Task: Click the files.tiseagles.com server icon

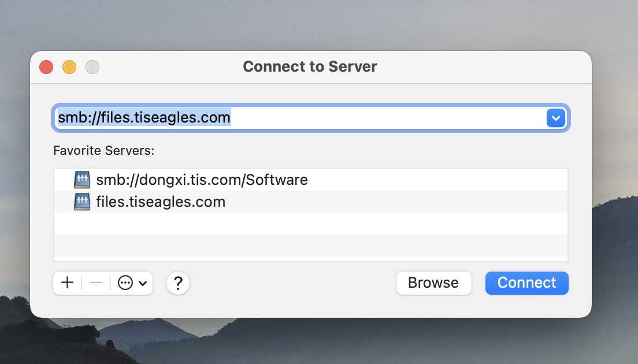Action: point(82,202)
